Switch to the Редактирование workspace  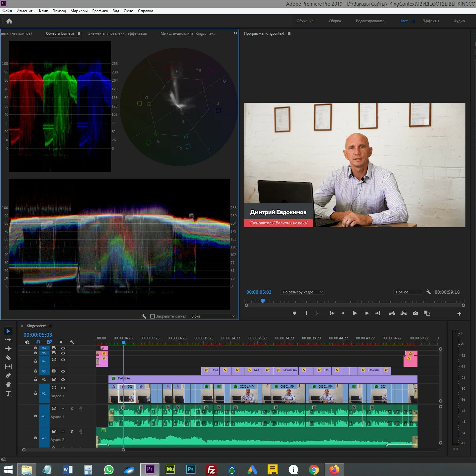[x=370, y=21]
